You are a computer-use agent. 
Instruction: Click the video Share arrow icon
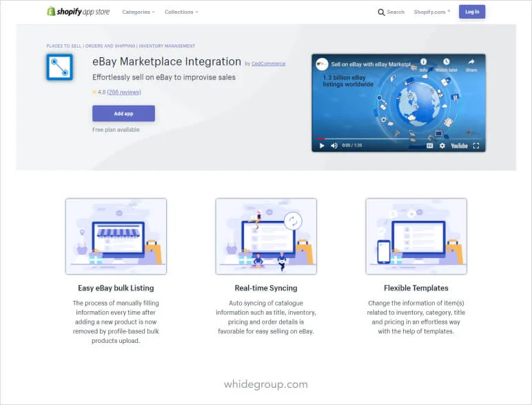pos(471,62)
